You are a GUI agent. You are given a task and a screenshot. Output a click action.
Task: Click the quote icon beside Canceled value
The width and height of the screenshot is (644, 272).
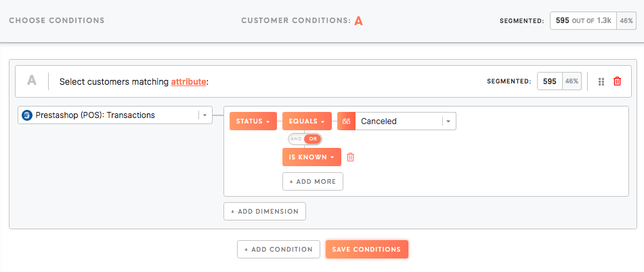(346, 121)
